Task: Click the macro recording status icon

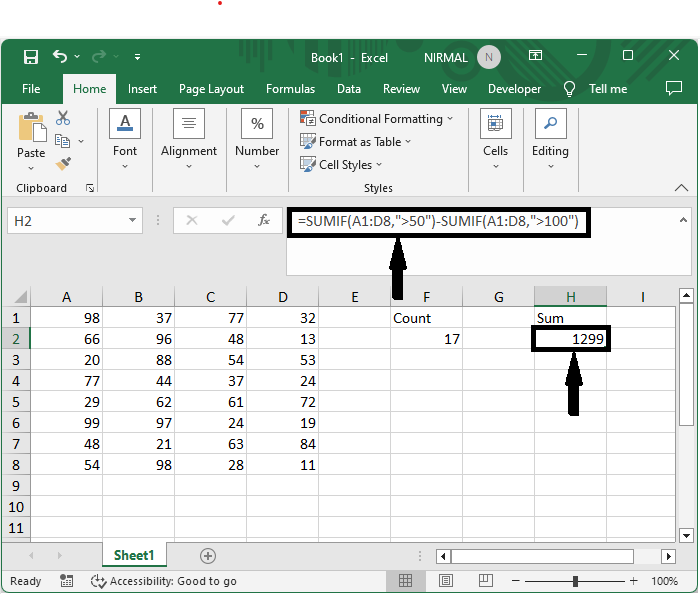Action: pos(67,581)
